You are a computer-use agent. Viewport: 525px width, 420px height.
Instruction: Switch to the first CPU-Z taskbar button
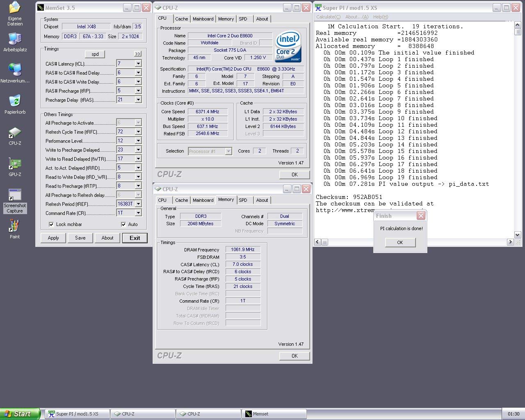coord(143,414)
